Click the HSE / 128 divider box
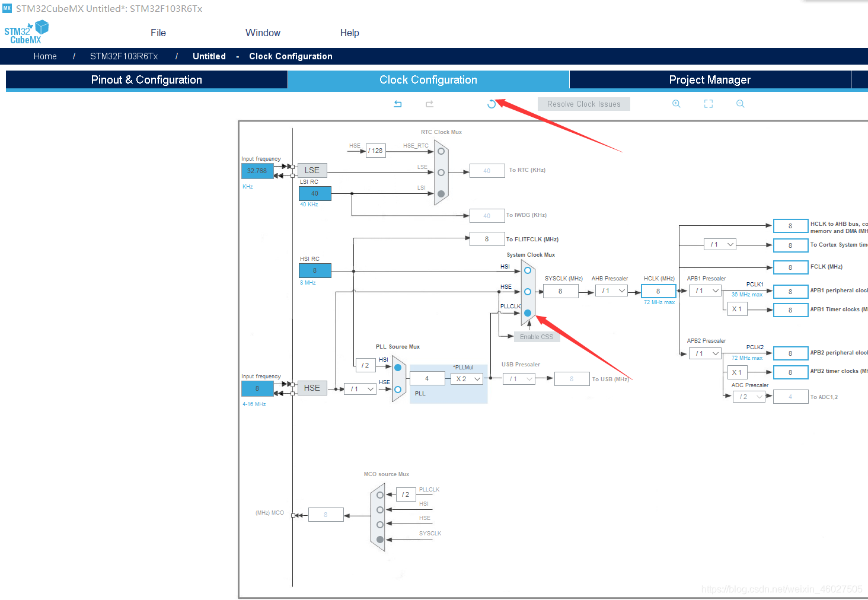The height and width of the screenshot is (600, 868). (376, 151)
